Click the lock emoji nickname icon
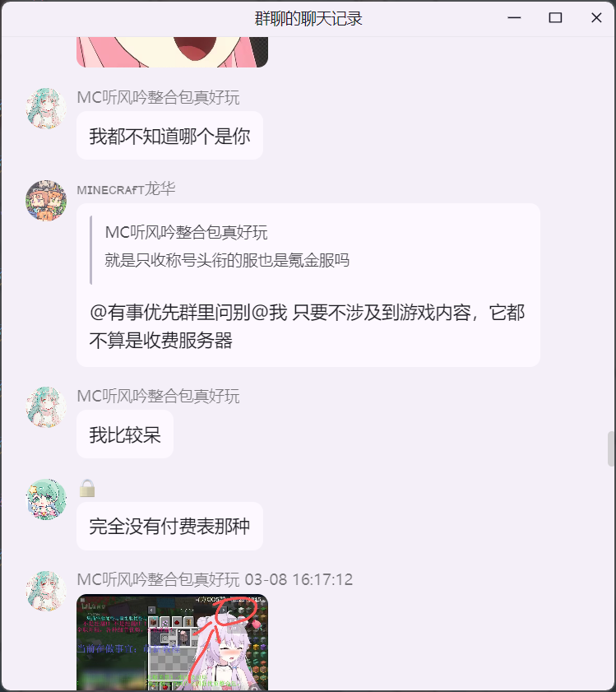This screenshot has height=692, width=616. [x=87, y=488]
